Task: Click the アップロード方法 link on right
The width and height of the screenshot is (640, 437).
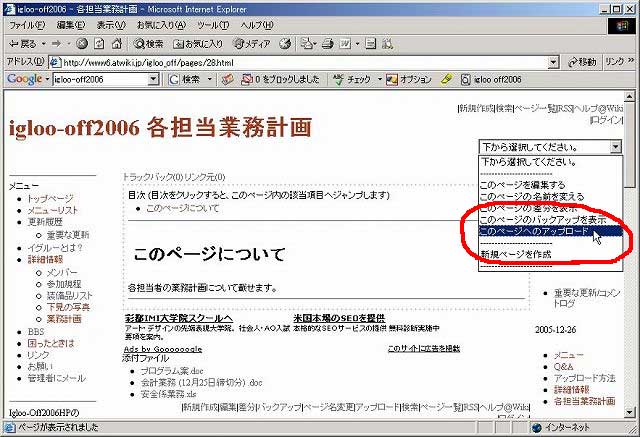Action: click(x=584, y=378)
